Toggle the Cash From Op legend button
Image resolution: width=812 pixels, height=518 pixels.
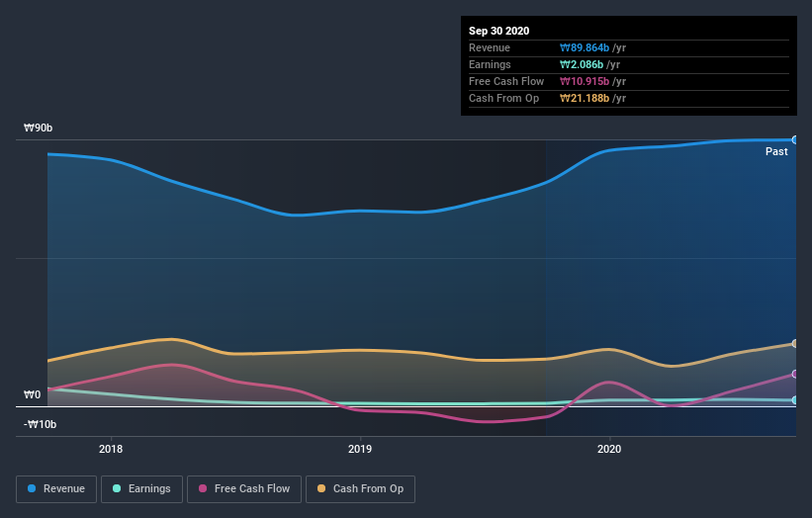(360, 489)
